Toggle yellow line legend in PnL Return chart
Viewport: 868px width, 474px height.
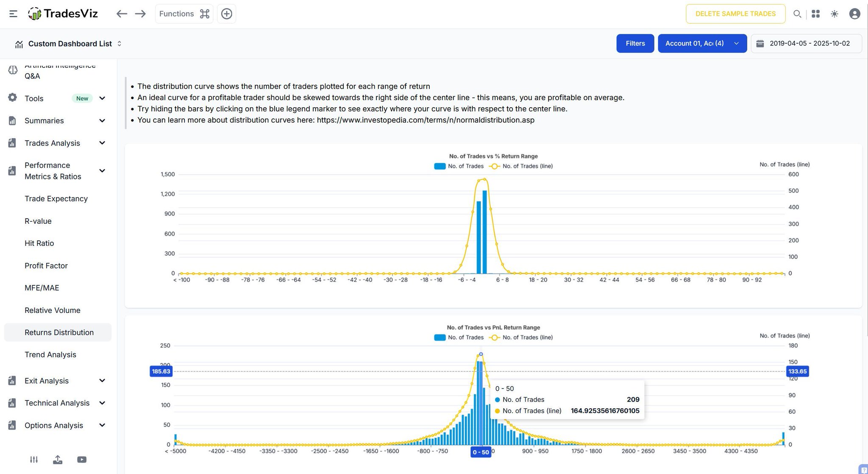point(494,337)
